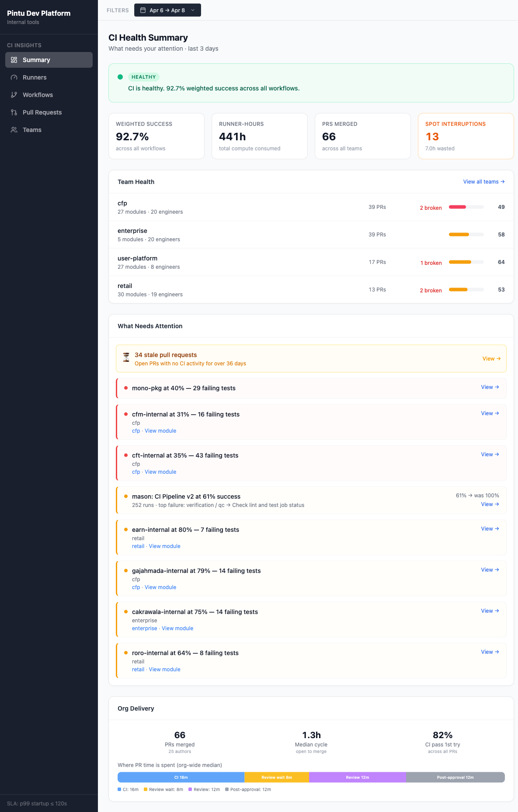Click the '1.3h' Median cycle value
Screen dimensions: 518x812
point(311,735)
